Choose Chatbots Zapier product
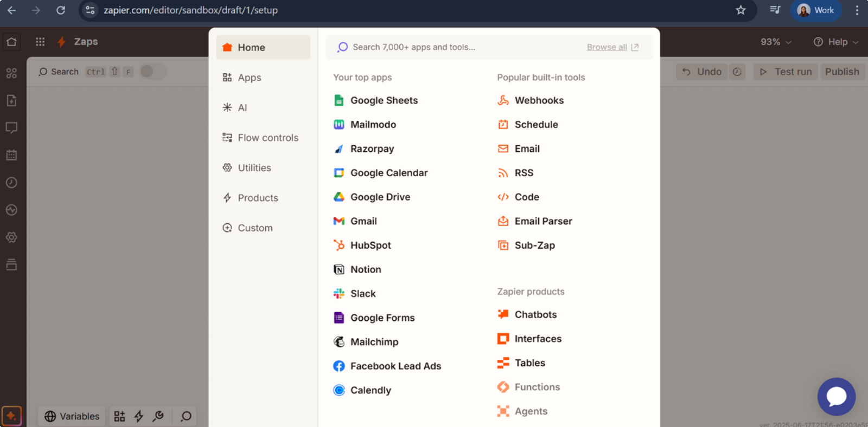This screenshot has height=427, width=868. (527, 315)
